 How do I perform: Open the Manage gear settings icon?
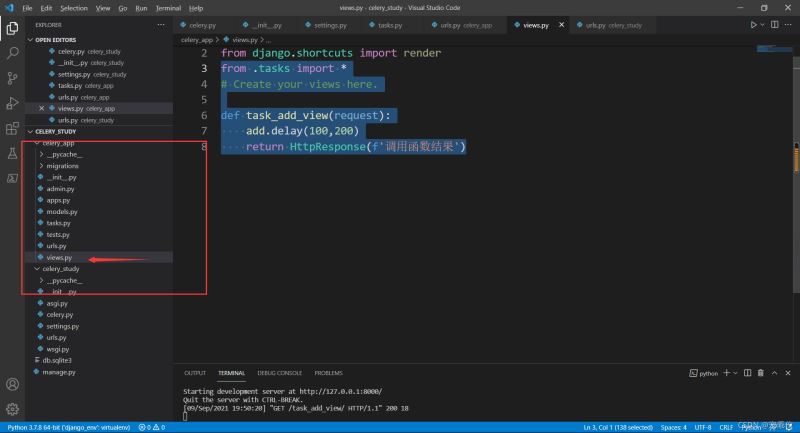pos(13,409)
